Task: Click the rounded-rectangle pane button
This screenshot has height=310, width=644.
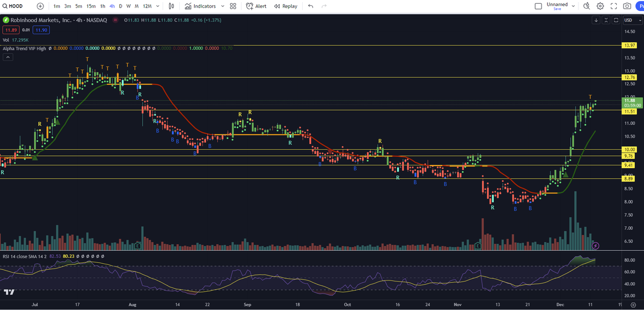Action: [616, 20]
